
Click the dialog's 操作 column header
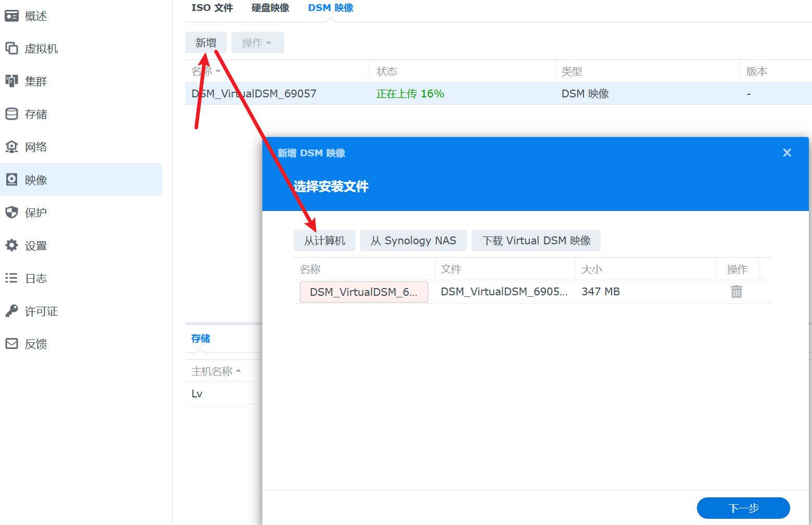(x=737, y=269)
